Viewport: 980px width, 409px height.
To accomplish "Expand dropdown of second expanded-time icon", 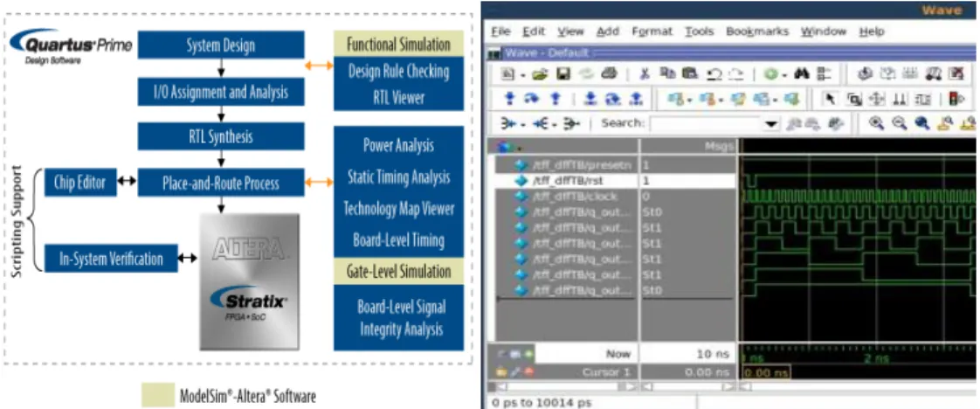I will pos(554,123).
